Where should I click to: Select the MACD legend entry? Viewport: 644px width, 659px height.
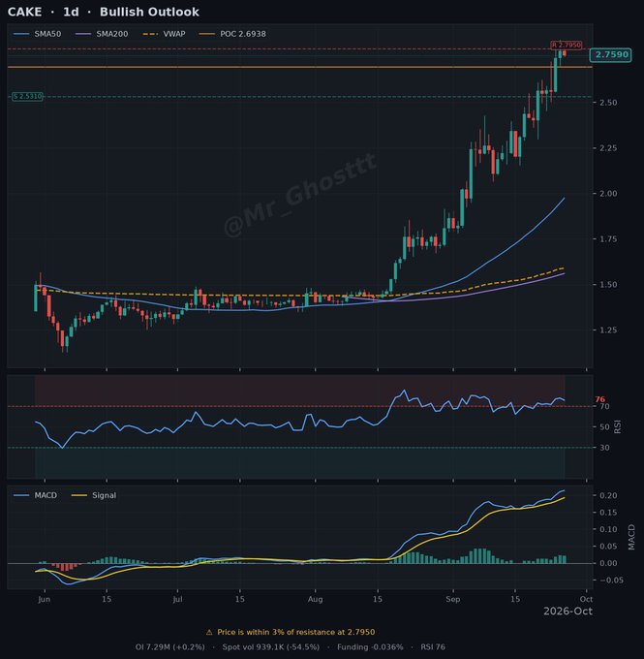[35, 495]
